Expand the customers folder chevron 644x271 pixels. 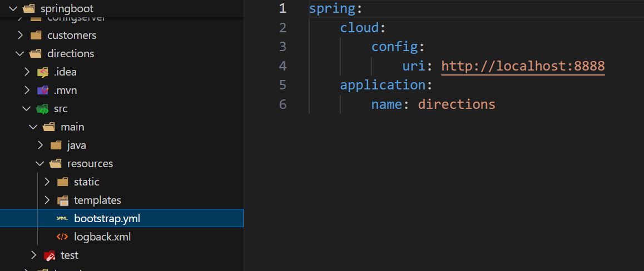point(20,36)
